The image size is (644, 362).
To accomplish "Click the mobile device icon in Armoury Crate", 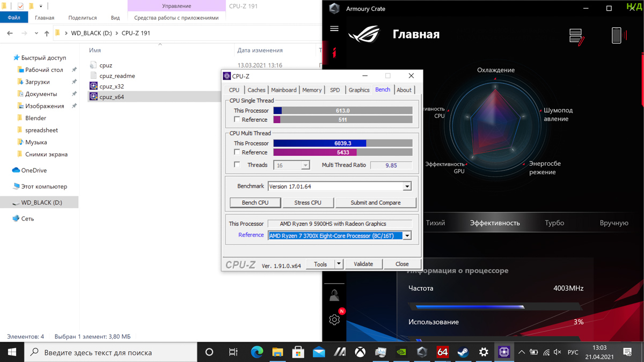I will point(617,35).
